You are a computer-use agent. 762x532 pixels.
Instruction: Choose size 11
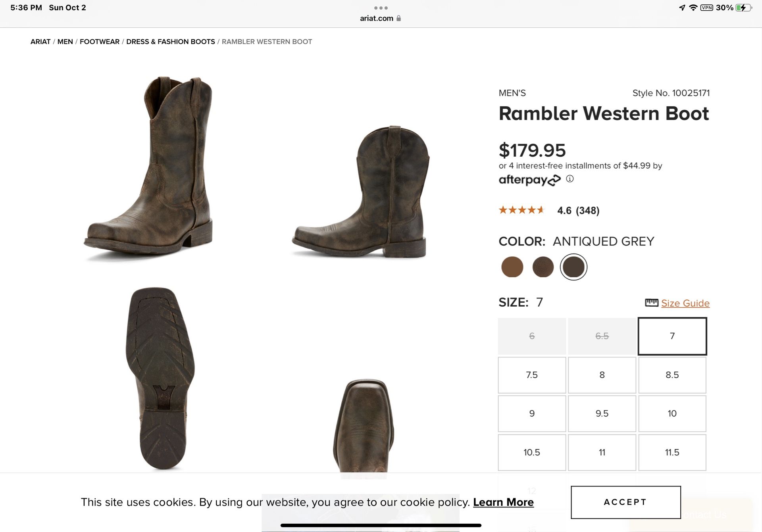pos(602,452)
